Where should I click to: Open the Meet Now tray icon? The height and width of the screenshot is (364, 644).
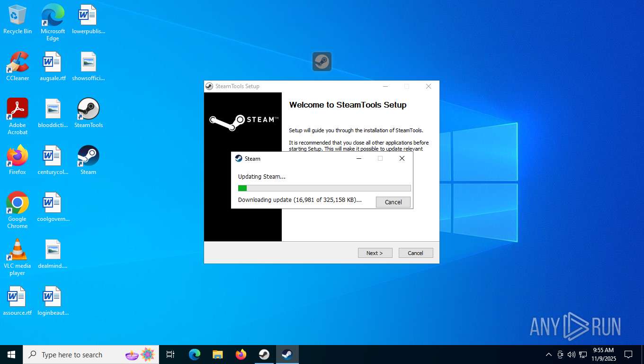(x=560, y=355)
